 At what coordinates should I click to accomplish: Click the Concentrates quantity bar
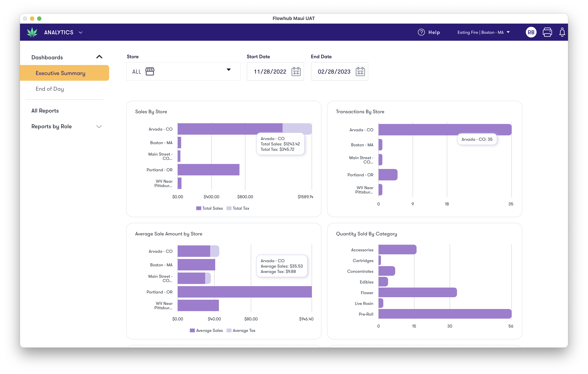[x=387, y=271]
